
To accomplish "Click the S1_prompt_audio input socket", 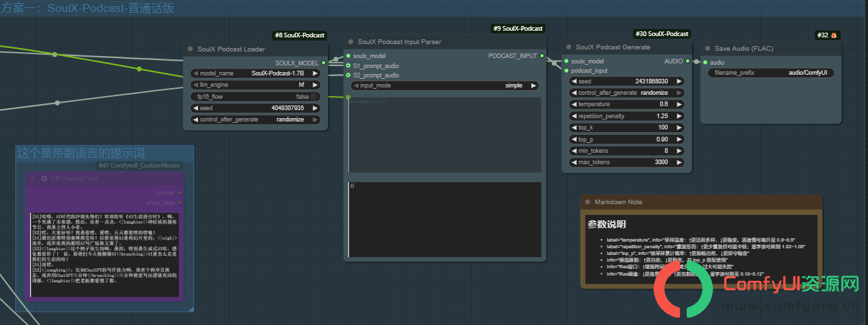I will [x=348, y=66].
